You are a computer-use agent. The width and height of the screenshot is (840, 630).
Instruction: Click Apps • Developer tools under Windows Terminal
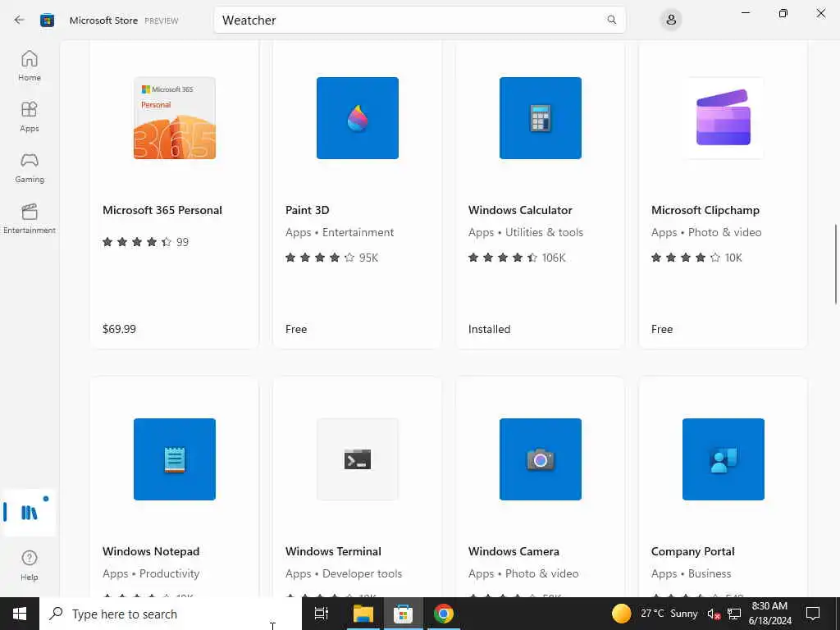click(344, 573)
